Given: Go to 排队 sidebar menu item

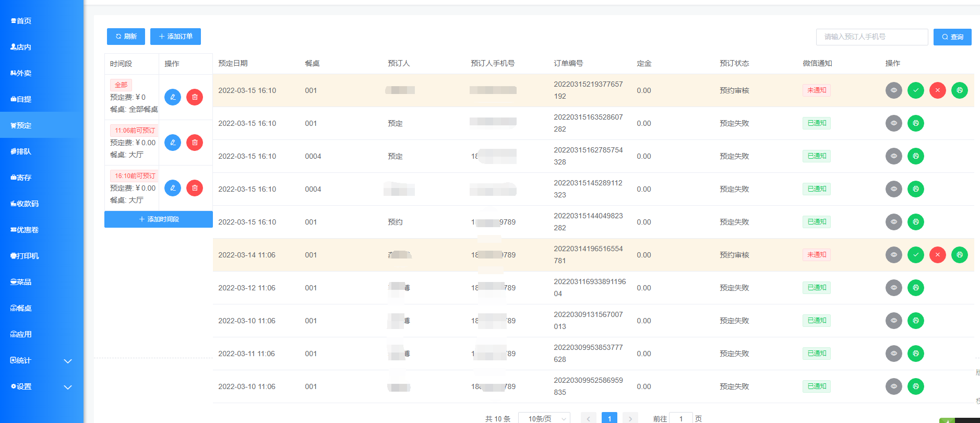Looking at the screenshot, I should point(21,151).
